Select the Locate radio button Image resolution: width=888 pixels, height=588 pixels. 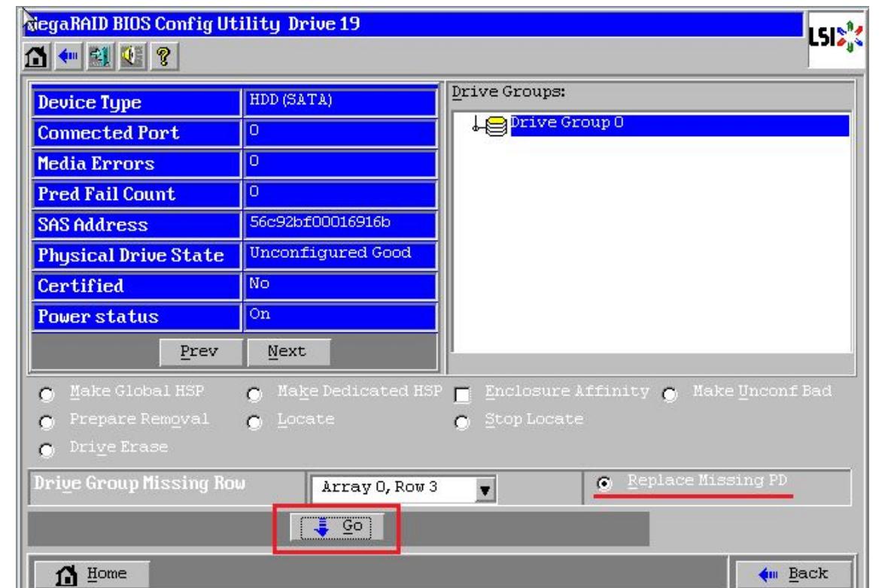click(255, 422)
